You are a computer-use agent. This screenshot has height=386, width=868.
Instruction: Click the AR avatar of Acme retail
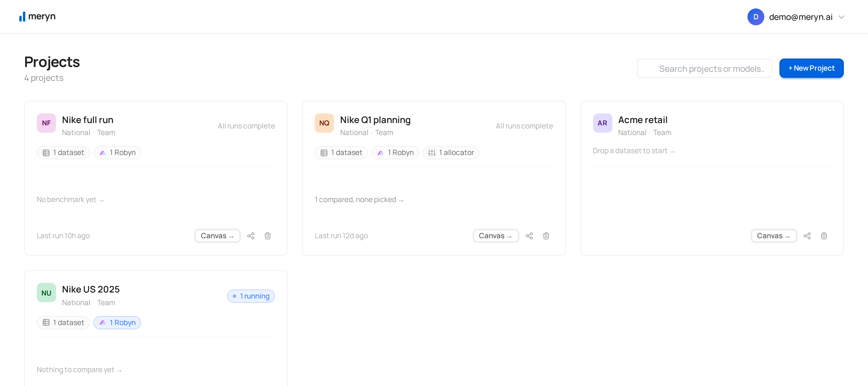coord(603,123)
